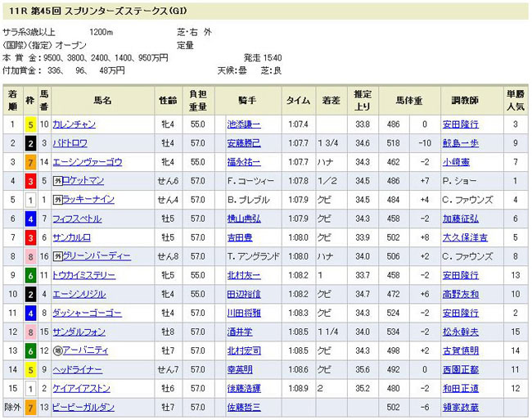Open ダッシャーゴーゴー horse details
This screenshot has width=532, height=420.
click(x=87, y=313)
